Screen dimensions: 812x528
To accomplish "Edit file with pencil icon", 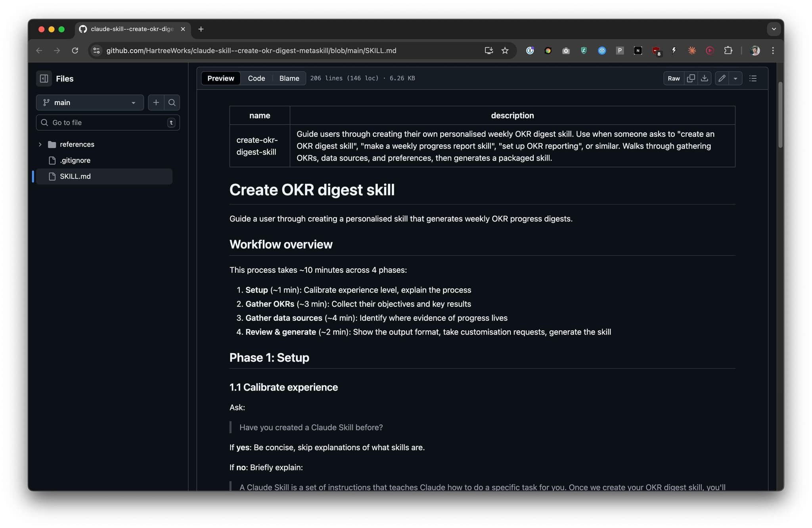I will pos(722,78).
